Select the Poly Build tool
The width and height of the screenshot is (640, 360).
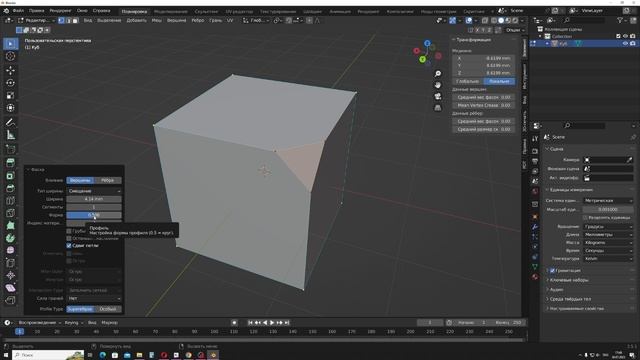(11, 225)
